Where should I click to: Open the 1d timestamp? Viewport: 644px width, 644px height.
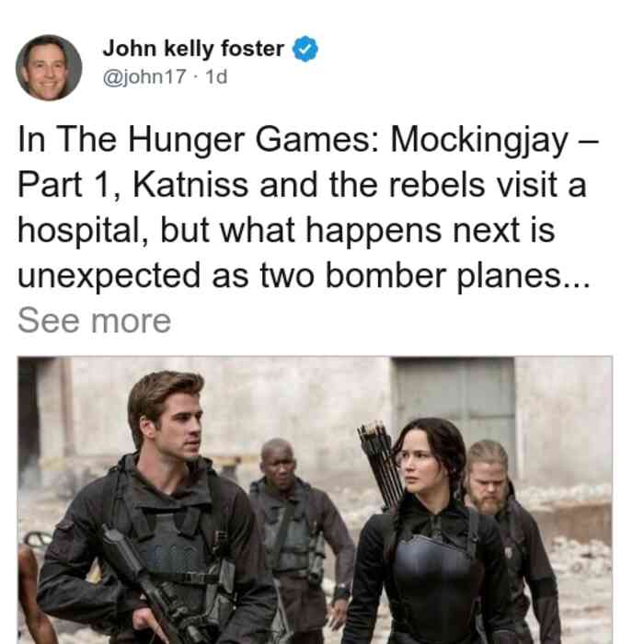pyautogui.click(x=216, y=76)
